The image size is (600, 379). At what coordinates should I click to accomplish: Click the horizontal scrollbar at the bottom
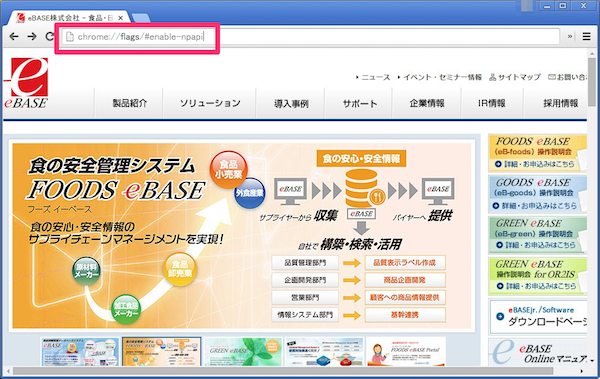283,371
